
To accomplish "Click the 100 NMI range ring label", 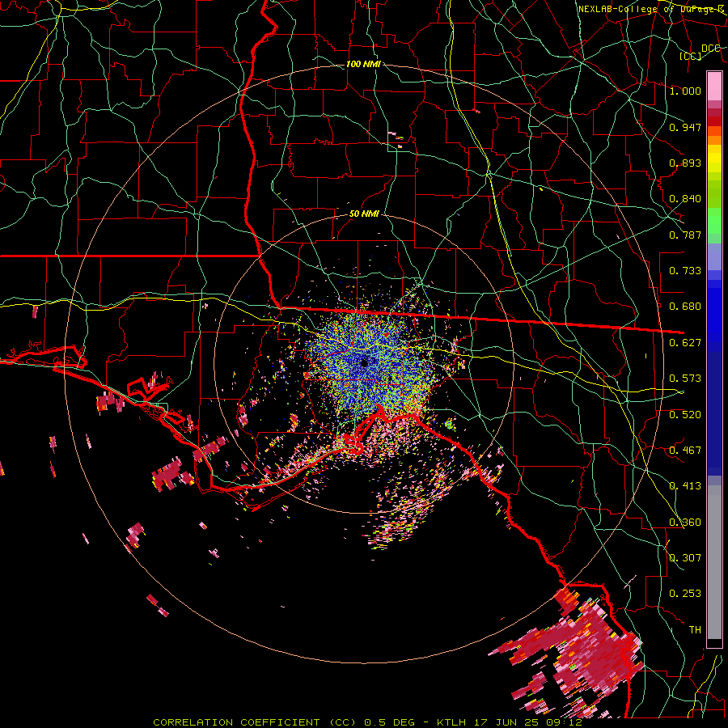I will (363, 64).
